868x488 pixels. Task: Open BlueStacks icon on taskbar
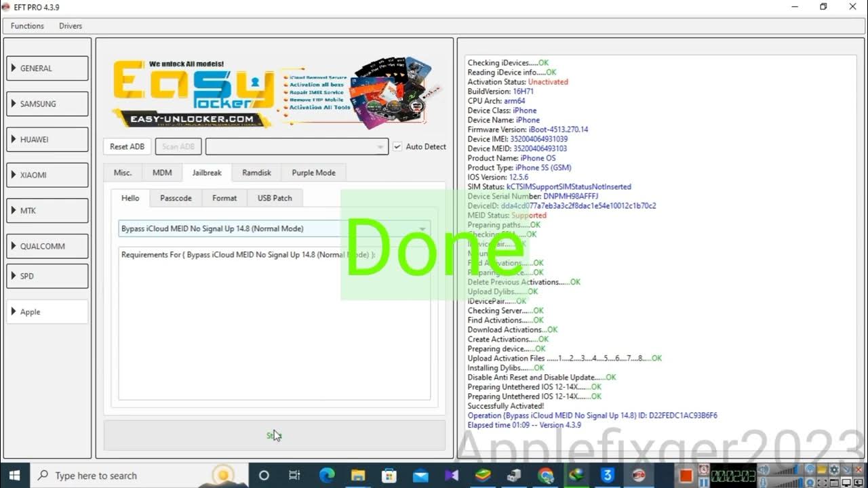[482, 475]
